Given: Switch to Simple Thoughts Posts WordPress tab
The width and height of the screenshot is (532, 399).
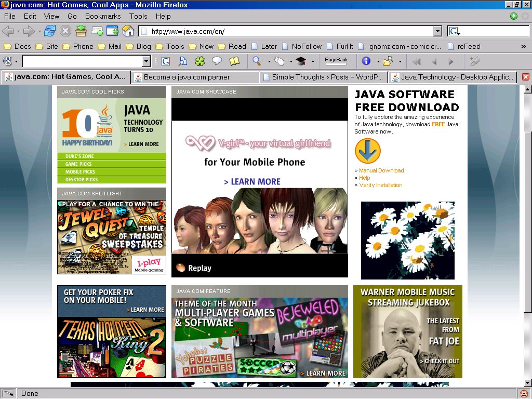Looking at the screenshot, I should (x=324, y=77).
